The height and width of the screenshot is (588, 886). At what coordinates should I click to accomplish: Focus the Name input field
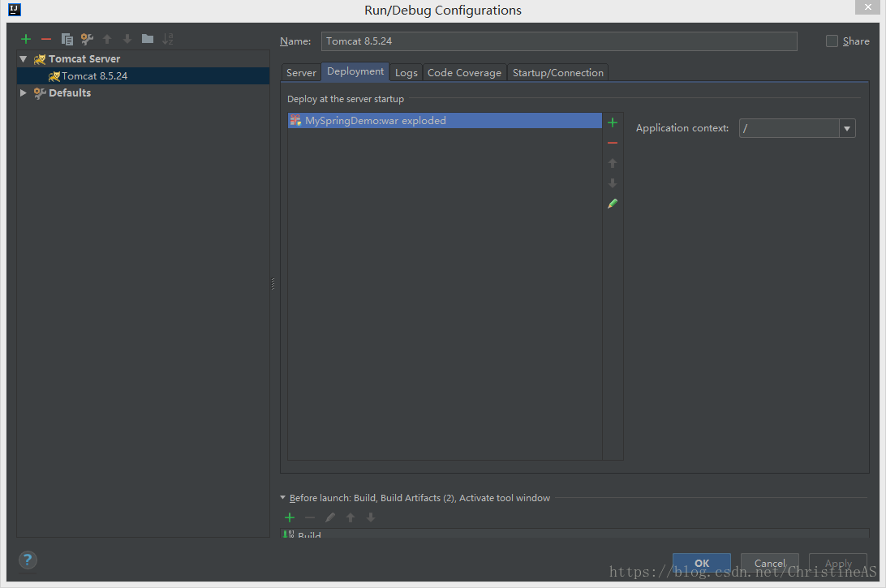tap(559, 41)
